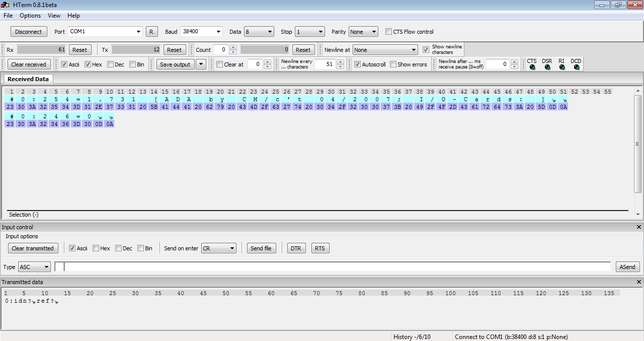Image resolution: width=644 pixels, height=341 pixels.
Task: Open the Send on enter dropdown
Action: click(218, 248)
